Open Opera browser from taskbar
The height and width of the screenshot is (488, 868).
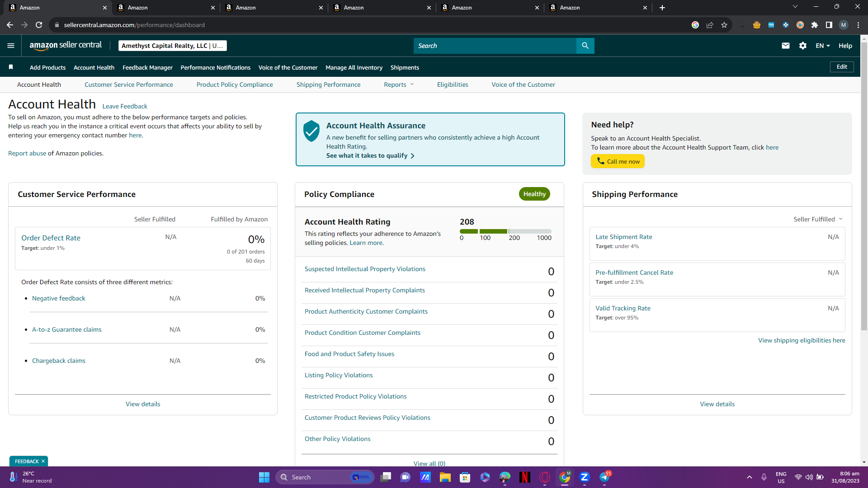pyautogui.click(x=545, y=477)
